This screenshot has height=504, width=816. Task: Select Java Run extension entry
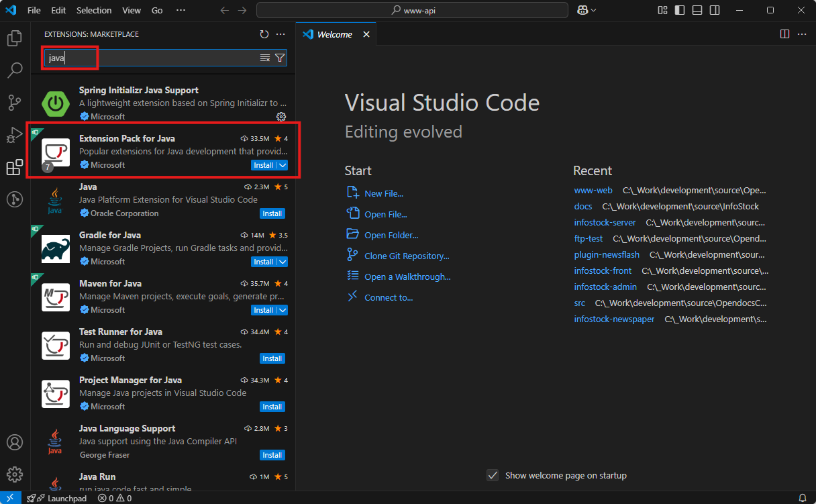tap(162, 482)
